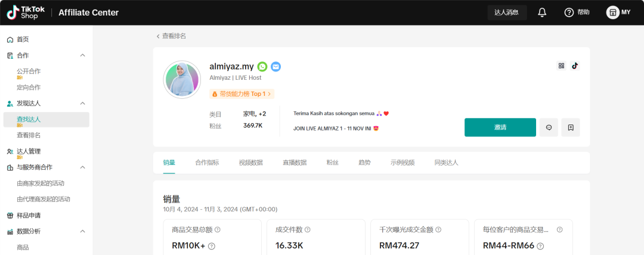Click info icon next to 成交件数

(307, 229)
